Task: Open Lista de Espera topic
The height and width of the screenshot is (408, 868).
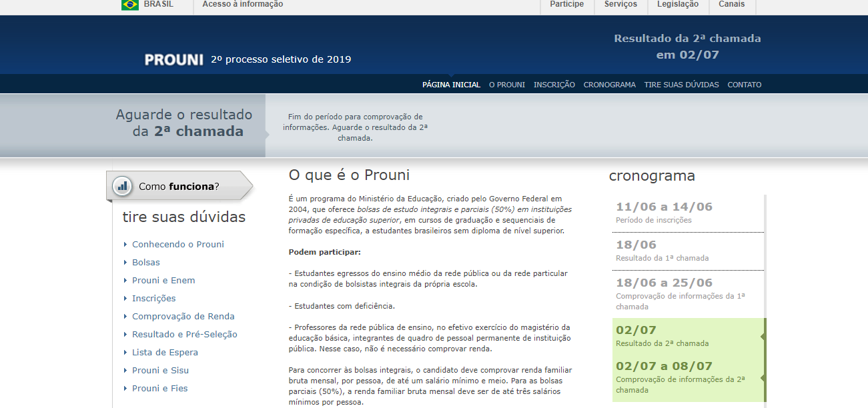Action: [165, 352]
